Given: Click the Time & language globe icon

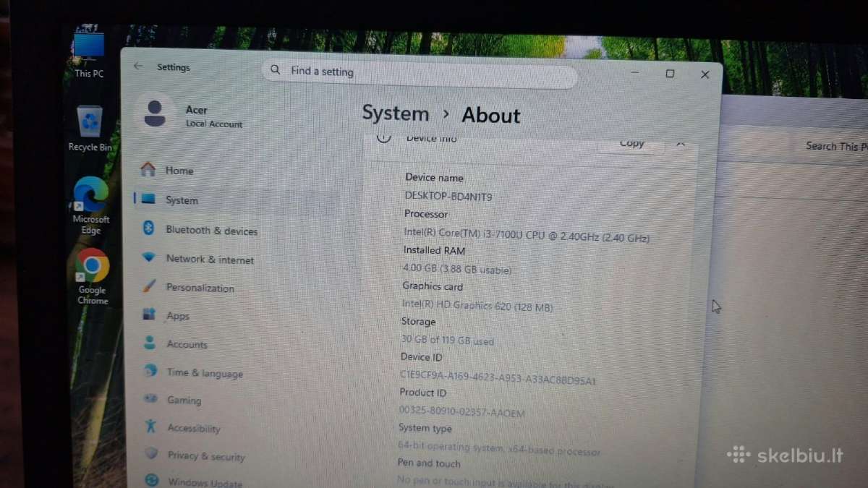Looking at the screenshot, I should 150,370.
